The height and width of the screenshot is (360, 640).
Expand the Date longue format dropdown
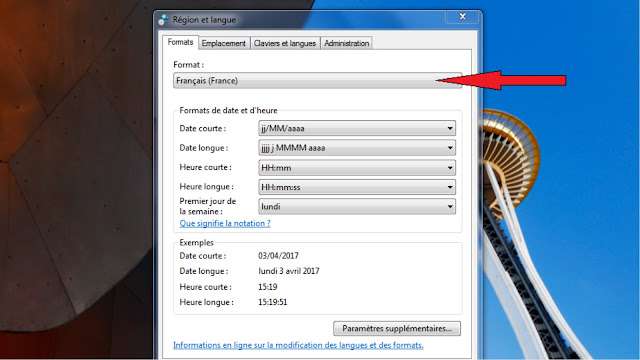(357, 148)
